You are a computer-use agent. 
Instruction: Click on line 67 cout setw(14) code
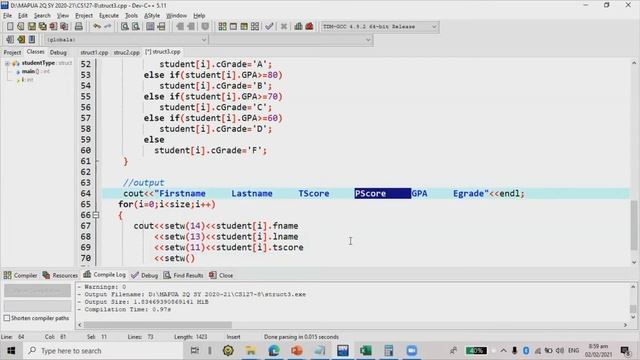point(216,226)
